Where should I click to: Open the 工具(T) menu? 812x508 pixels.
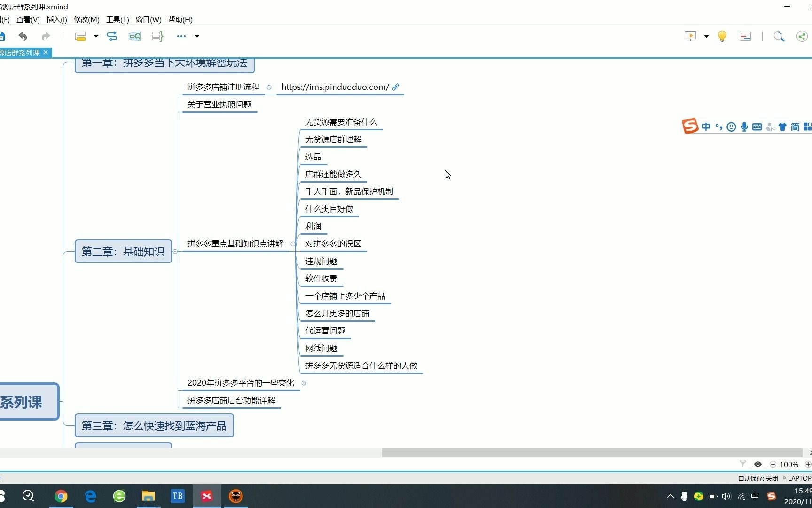point(117,19)
